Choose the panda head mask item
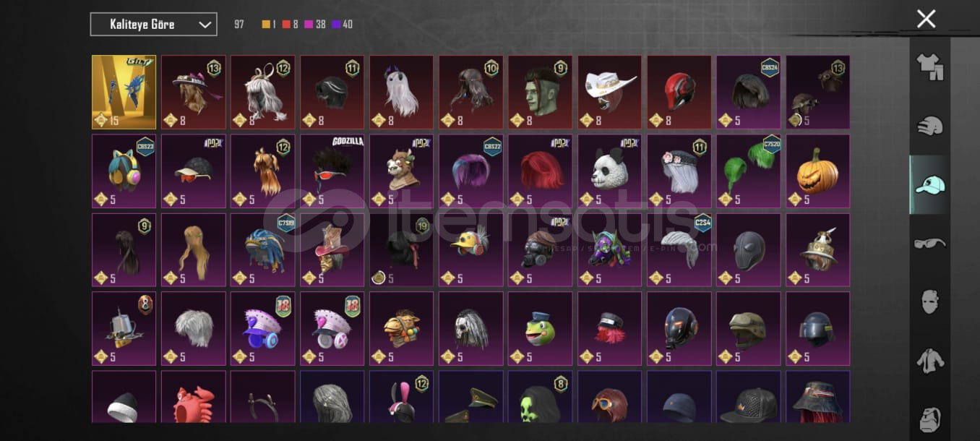The image size is (980, 441). [x=609, y=171]
